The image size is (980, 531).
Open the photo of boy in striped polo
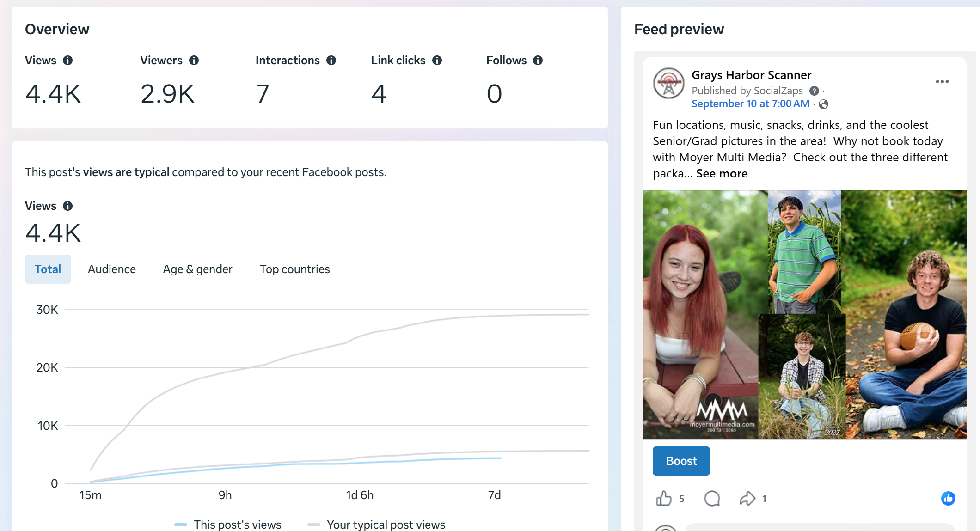(804, 252)
